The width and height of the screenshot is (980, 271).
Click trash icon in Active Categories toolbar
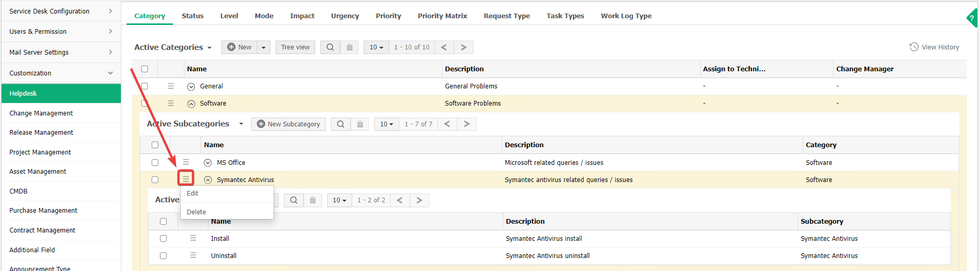pyautogui.click(x=350, y=47)
